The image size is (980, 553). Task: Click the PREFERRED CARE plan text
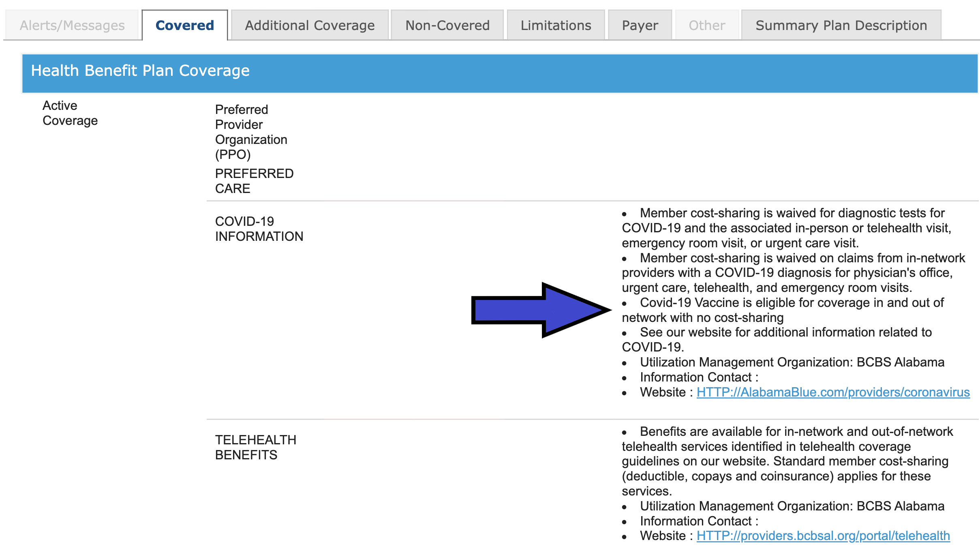[x=254, y=181]
